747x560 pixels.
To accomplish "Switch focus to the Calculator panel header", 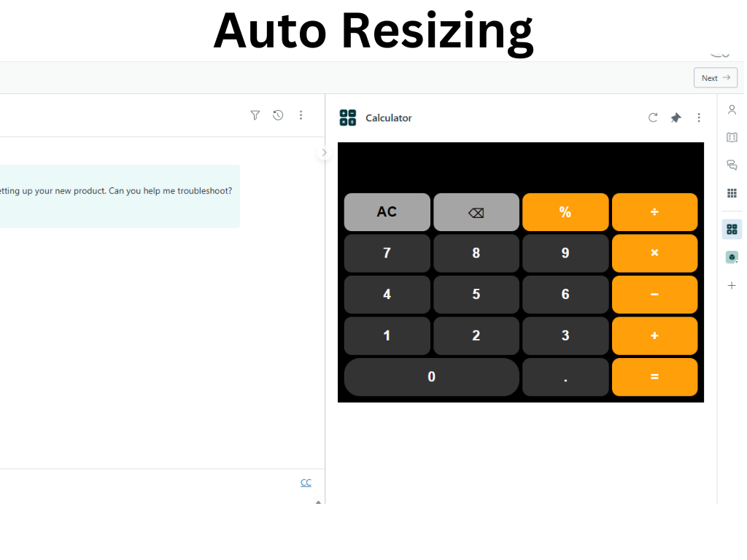I will click(388, 117).
